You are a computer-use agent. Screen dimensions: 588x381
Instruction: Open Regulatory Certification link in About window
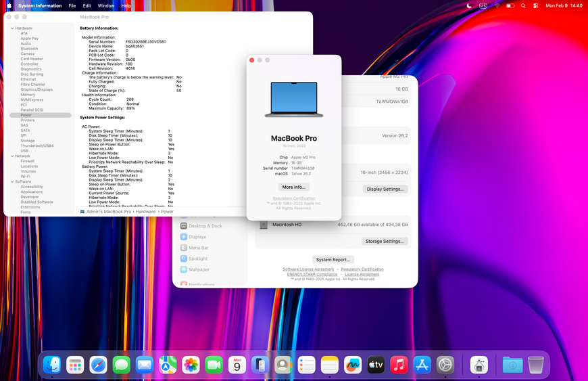(293, 198)
